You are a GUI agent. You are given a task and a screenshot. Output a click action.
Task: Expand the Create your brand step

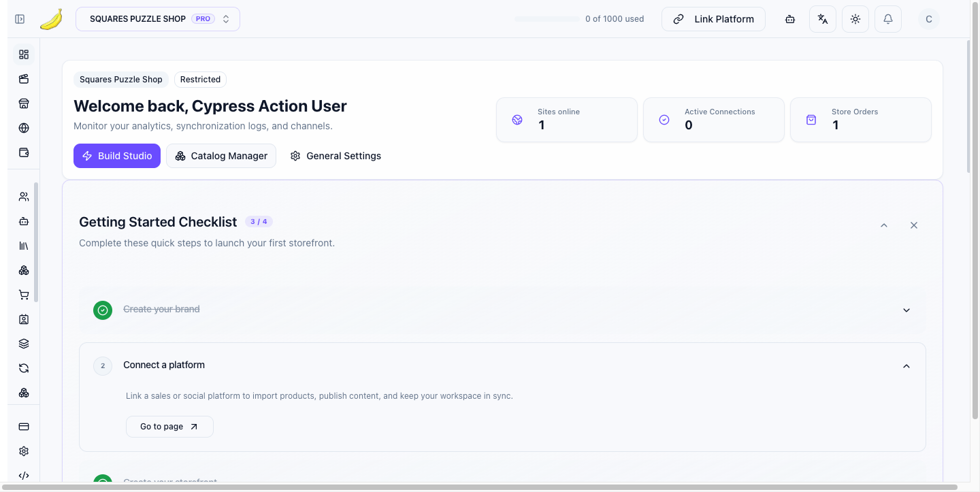click(x=906, y=310)
